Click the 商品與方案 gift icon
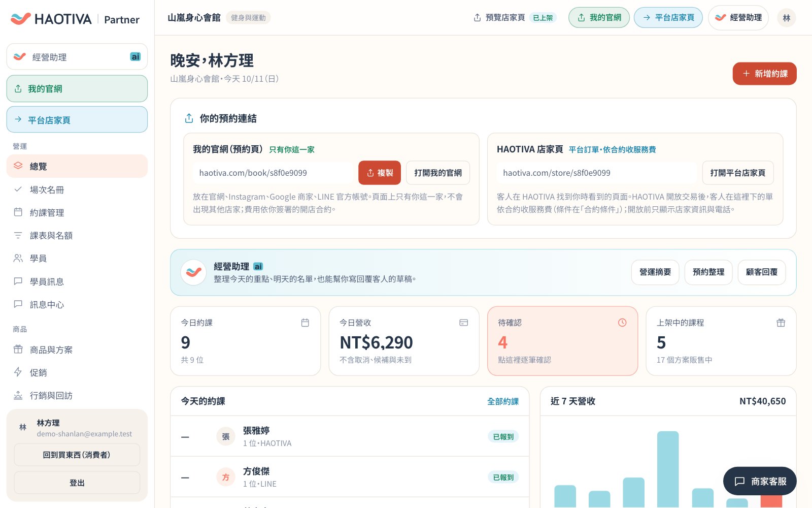The image size is (812, 508). [x=18, y=350]
